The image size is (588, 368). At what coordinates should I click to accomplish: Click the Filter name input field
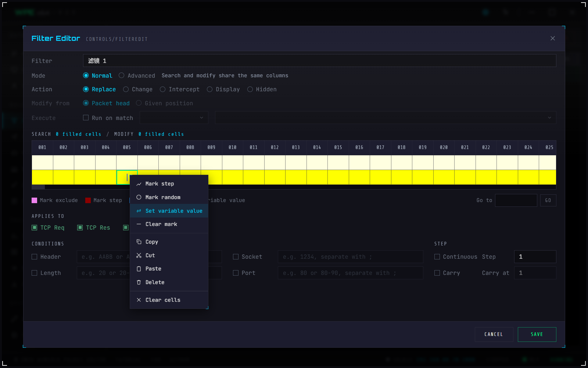click(320, 61)
